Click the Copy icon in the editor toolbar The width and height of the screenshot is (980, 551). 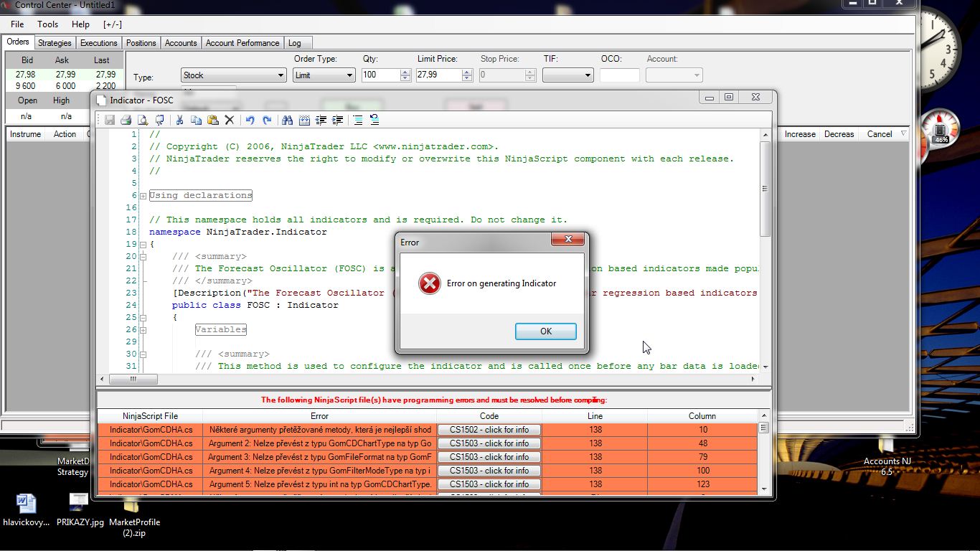point(196,120)
